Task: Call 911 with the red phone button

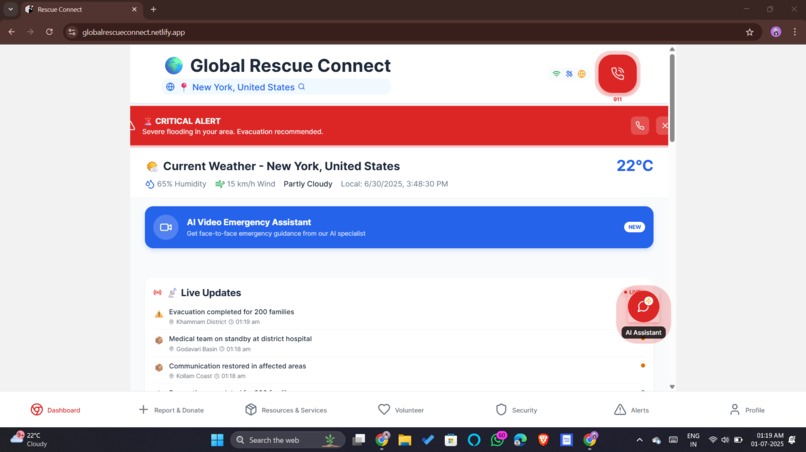Action: [x=617, y=74]
